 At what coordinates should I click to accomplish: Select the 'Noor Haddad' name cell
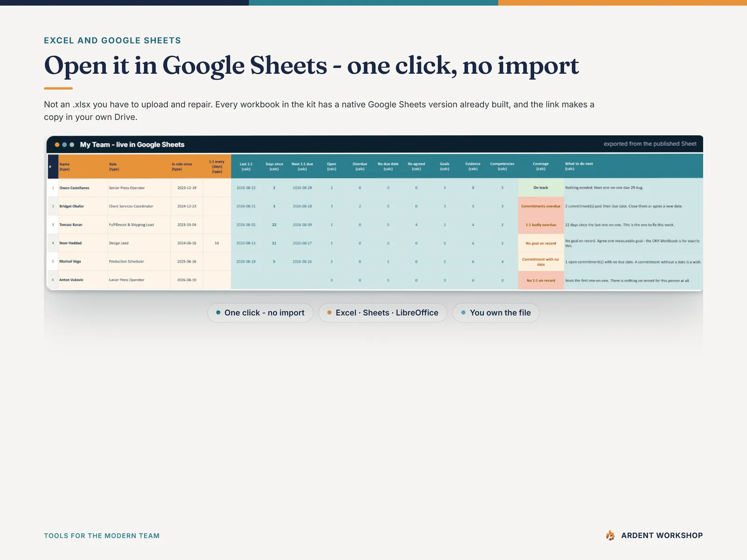coord(83,243)
